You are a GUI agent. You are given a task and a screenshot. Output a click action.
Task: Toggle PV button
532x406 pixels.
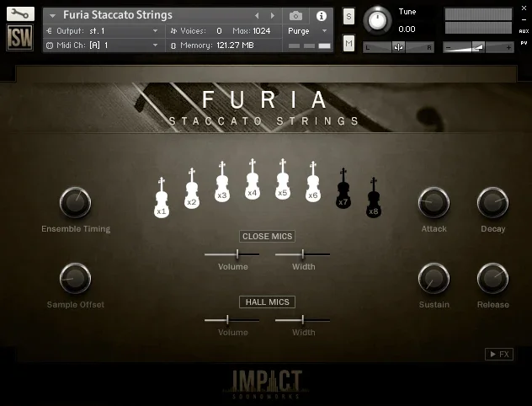click(524, 43)
